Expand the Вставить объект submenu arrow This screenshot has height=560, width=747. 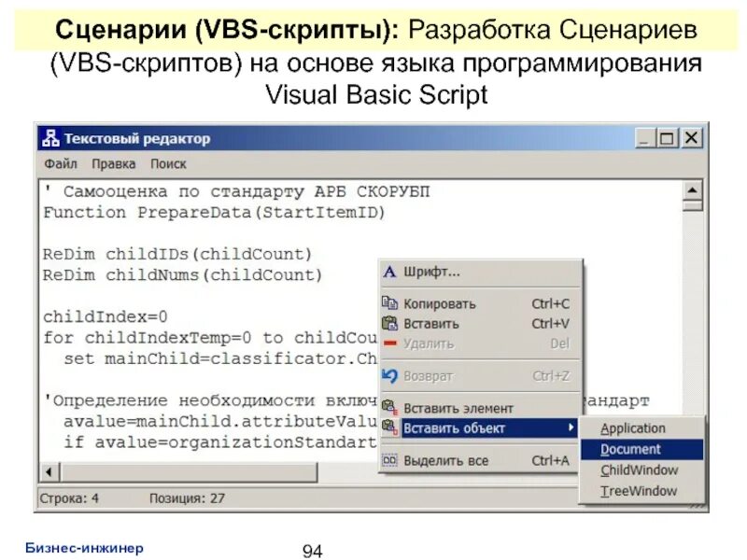click(x=571, y=427)
